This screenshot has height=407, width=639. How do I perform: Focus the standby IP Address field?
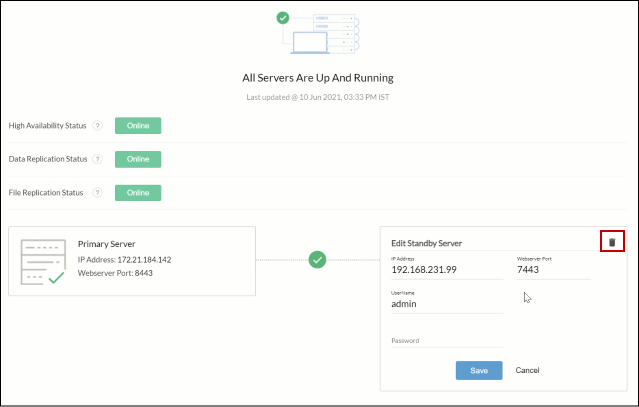[446, 271]
